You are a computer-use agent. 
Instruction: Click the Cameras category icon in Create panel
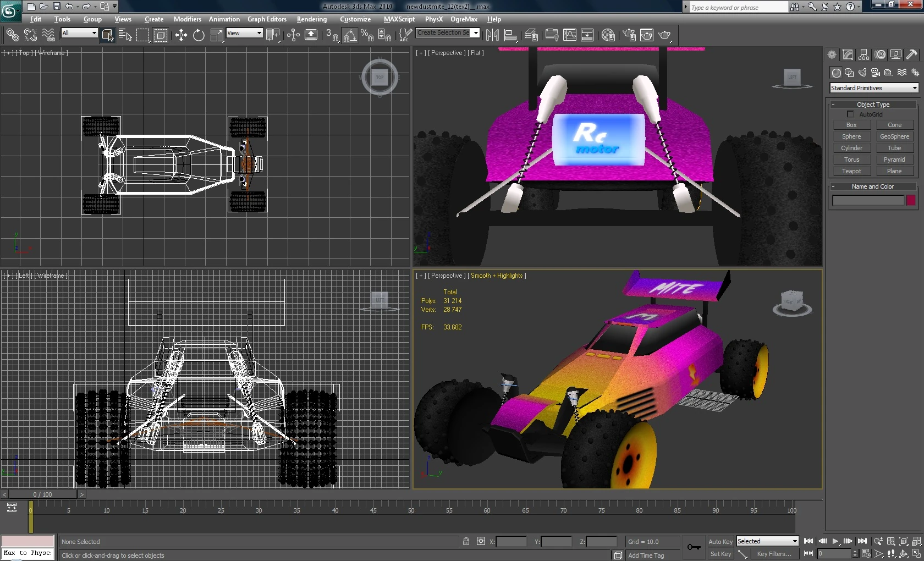[876, 73]
